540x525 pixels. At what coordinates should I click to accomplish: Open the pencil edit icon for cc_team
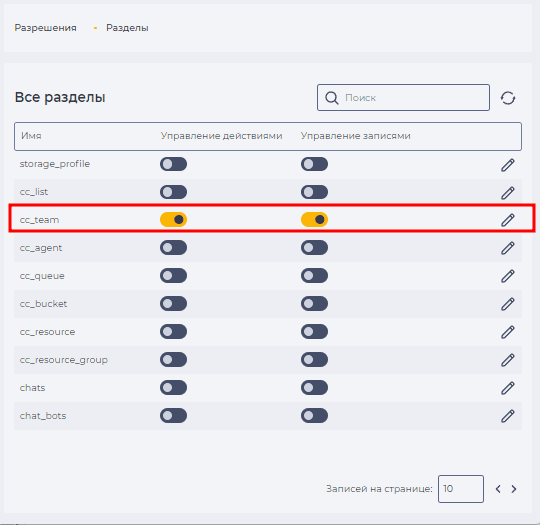pyautogui.click(x=508, y=220)
